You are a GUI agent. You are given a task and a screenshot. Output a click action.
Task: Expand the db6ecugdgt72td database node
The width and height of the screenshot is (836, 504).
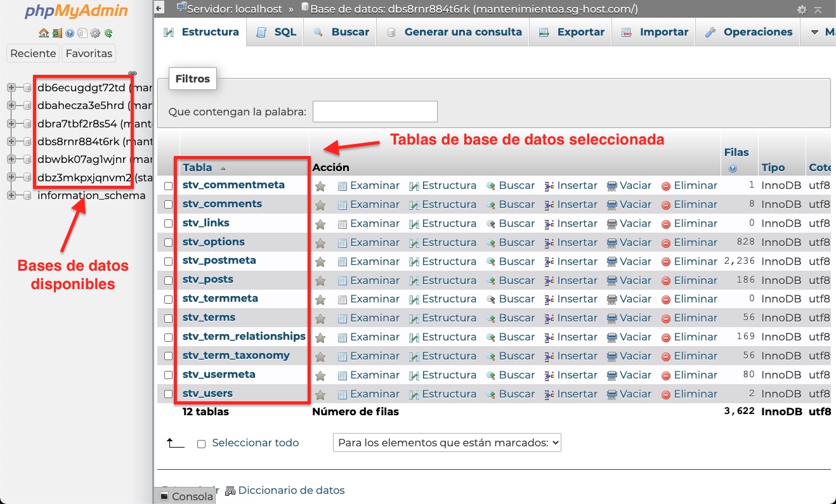(11, 87)
